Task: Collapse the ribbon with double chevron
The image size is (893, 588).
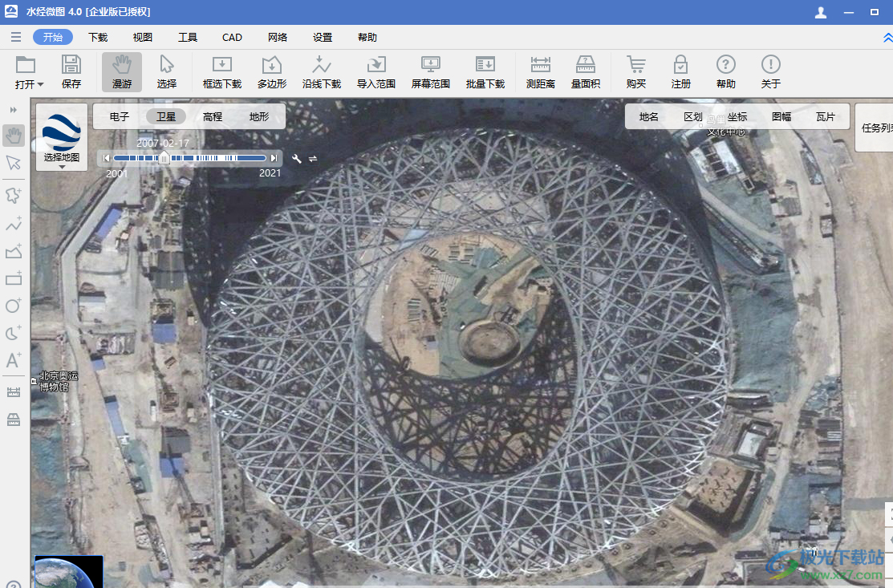Action: pyautogui.click(x=887, y=38)
